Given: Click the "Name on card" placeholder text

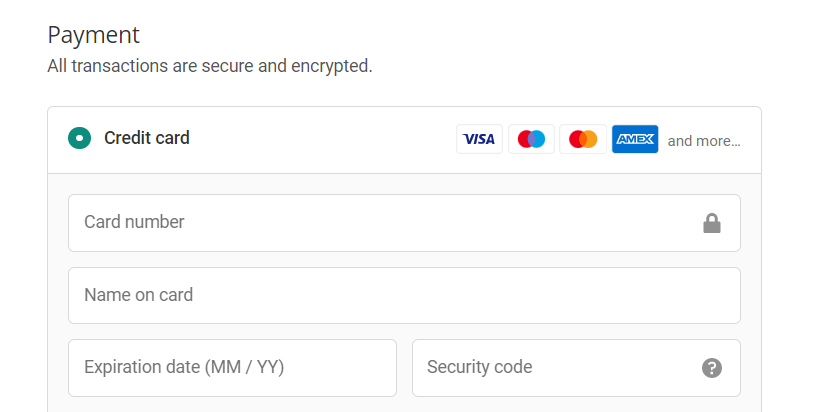Looking at the screenshot, I should pos(138,295).
